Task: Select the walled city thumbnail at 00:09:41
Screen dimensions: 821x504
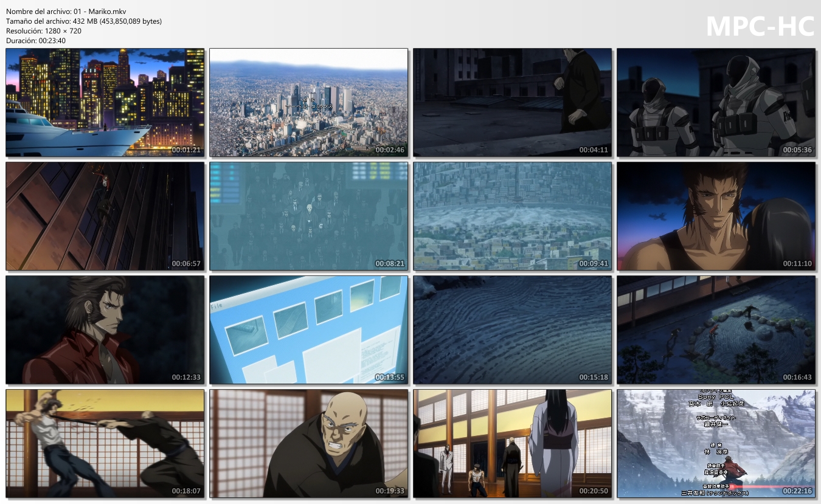Action: coord(513,216)
